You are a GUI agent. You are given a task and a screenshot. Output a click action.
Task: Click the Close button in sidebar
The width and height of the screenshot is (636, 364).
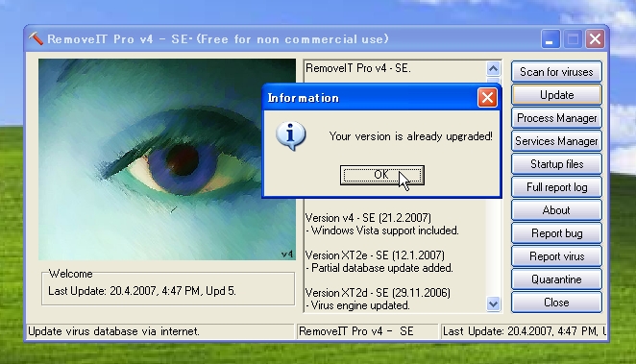pyautogui.click(x=556, y=303)
